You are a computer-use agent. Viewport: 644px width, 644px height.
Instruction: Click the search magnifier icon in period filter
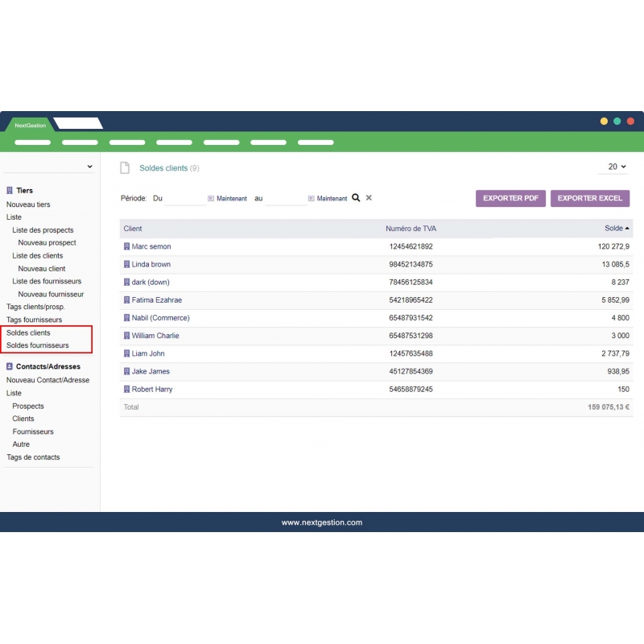[x=356, y=198]
